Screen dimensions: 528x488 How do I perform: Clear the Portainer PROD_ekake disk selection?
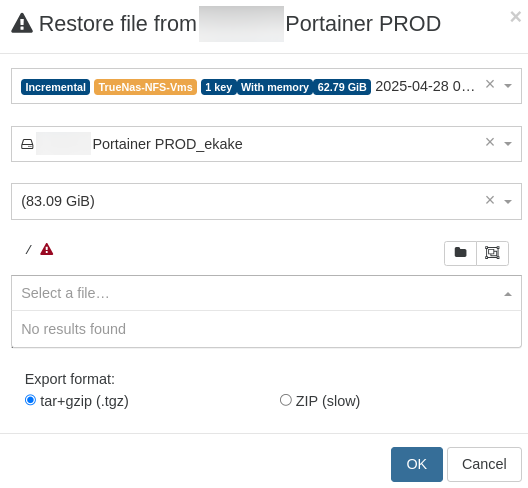[x=490, y=142]
